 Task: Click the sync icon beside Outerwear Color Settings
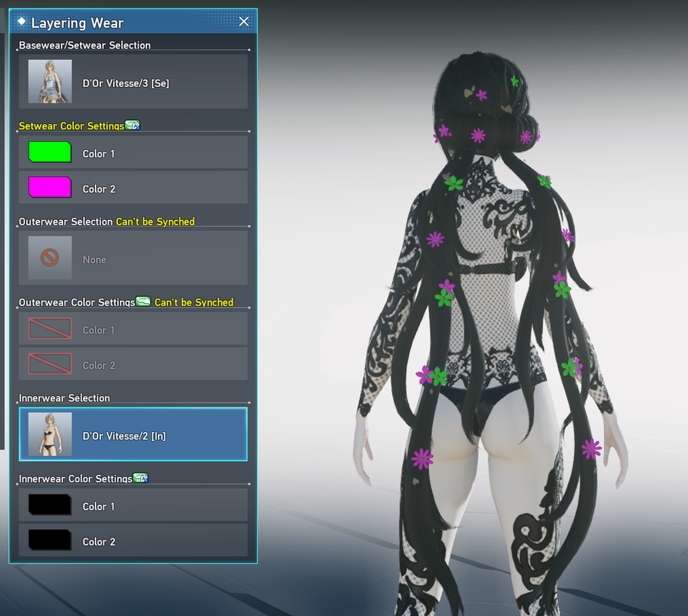pyautogui.click(x=143, y=301)
